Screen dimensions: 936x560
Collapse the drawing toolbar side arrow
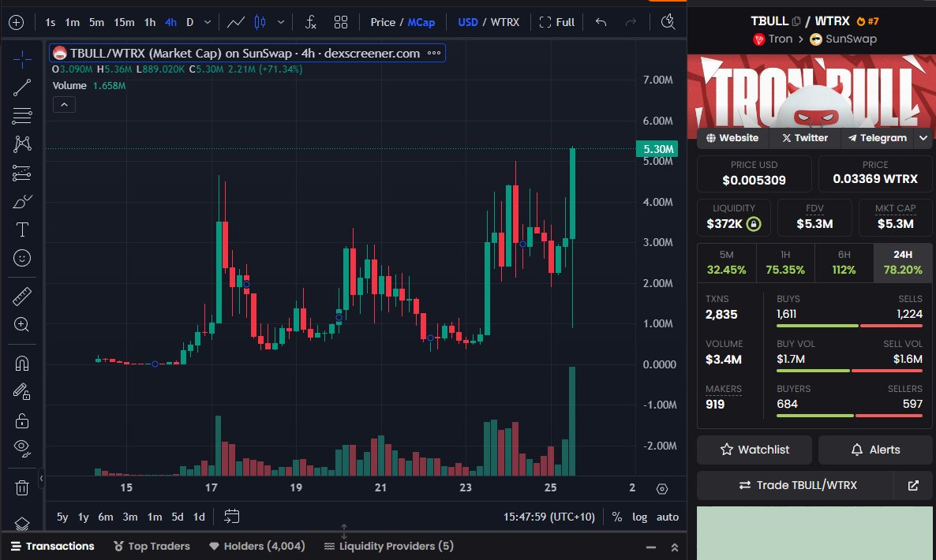(x=41, y=478)
